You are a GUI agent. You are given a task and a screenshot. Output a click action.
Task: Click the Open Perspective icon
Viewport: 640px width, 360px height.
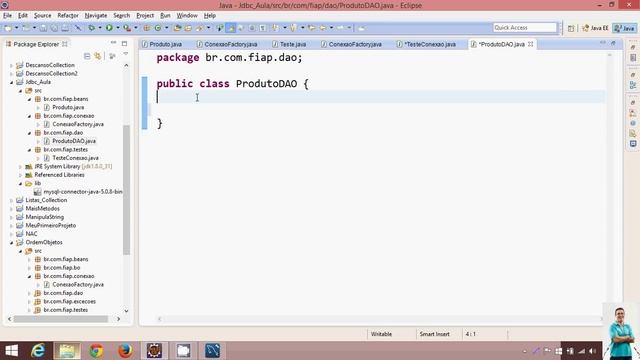click(571, 28)
